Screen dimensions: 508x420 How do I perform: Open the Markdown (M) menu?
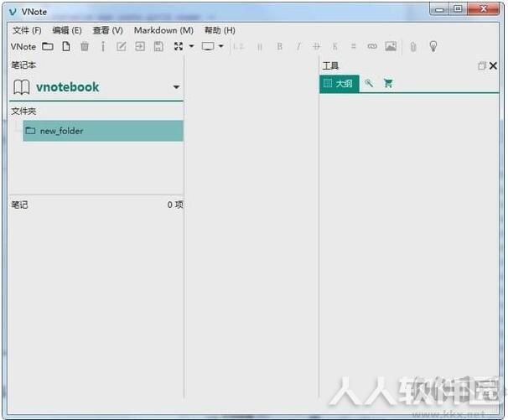pos(164,30)
